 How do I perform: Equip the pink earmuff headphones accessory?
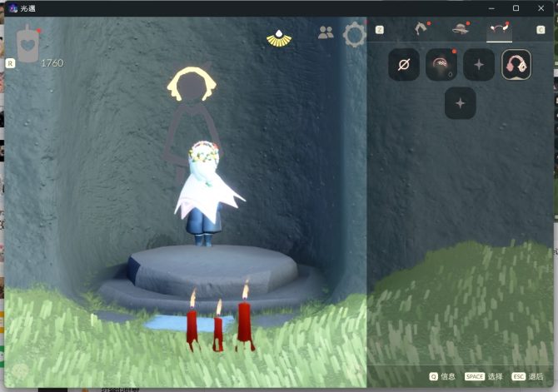(x=516, y=65)
